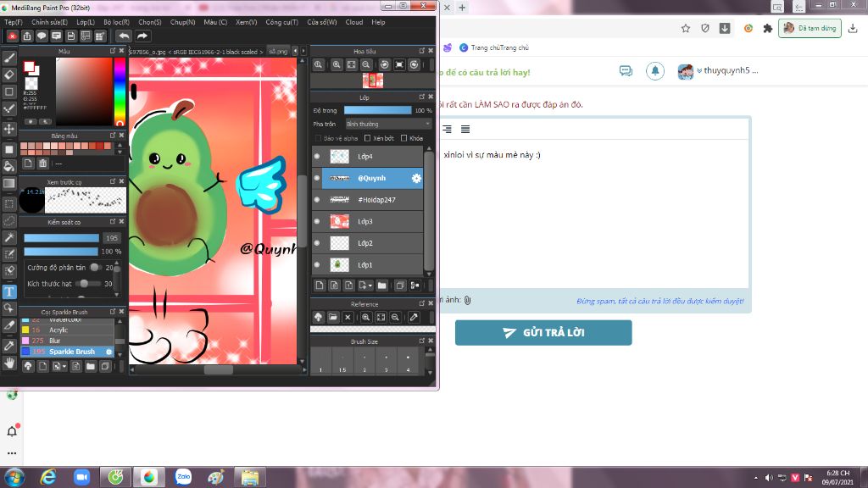Hide the Lớp1 layer
Image resolution: width=868 pixels, height=488 pixels.
[317, 264]
